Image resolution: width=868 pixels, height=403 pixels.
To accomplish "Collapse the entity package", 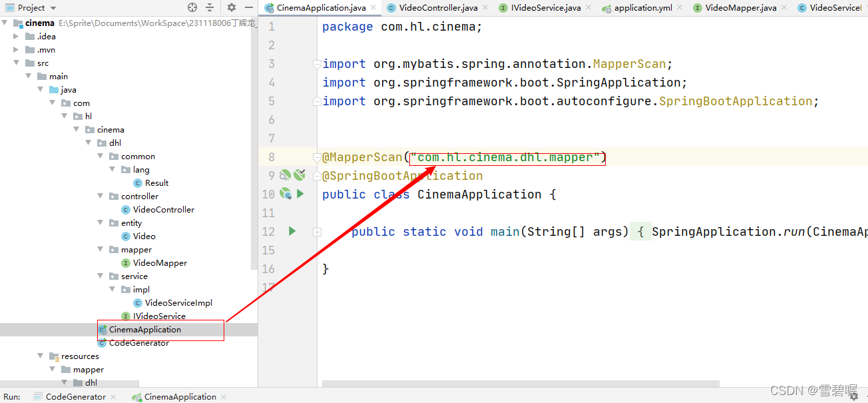I will click(x=101, y=222).
